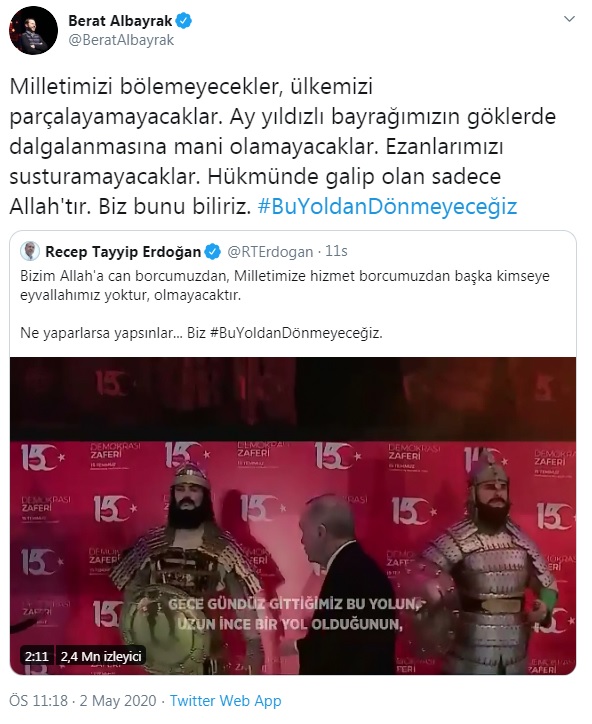Viewport: 592px width, 724px height.
Task: Click the verified badge next to Recep Tayyip Erdoğan
Action: pyautogui.click(x=212, y=252)
